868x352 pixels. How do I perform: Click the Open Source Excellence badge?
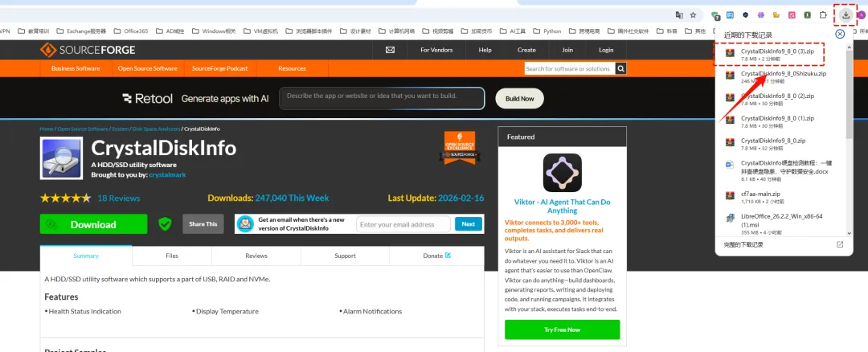click(x=459, y=147)
